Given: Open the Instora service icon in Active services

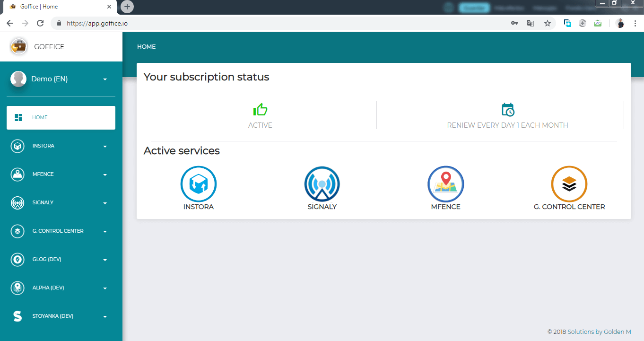Looking at the screenshot, I should pos(198,184).
